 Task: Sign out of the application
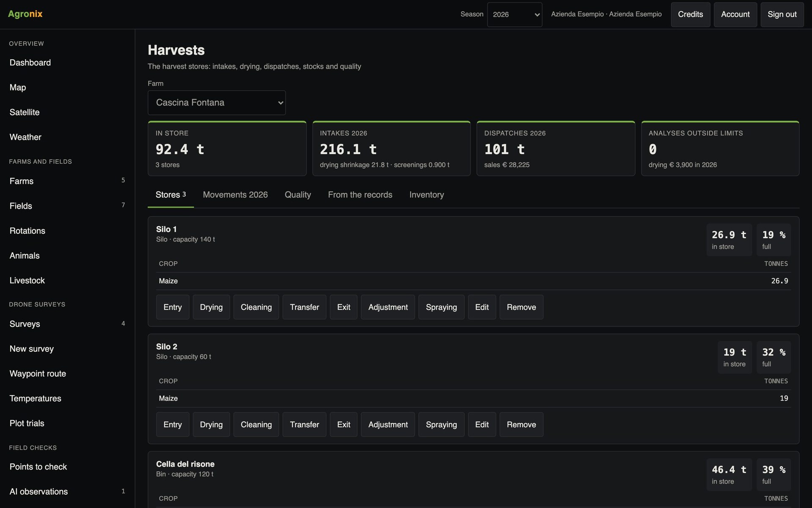[x=782, y=14]
